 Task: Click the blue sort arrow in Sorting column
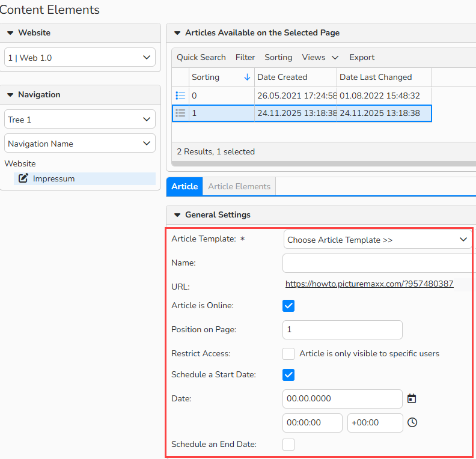(x=247, y=77)
